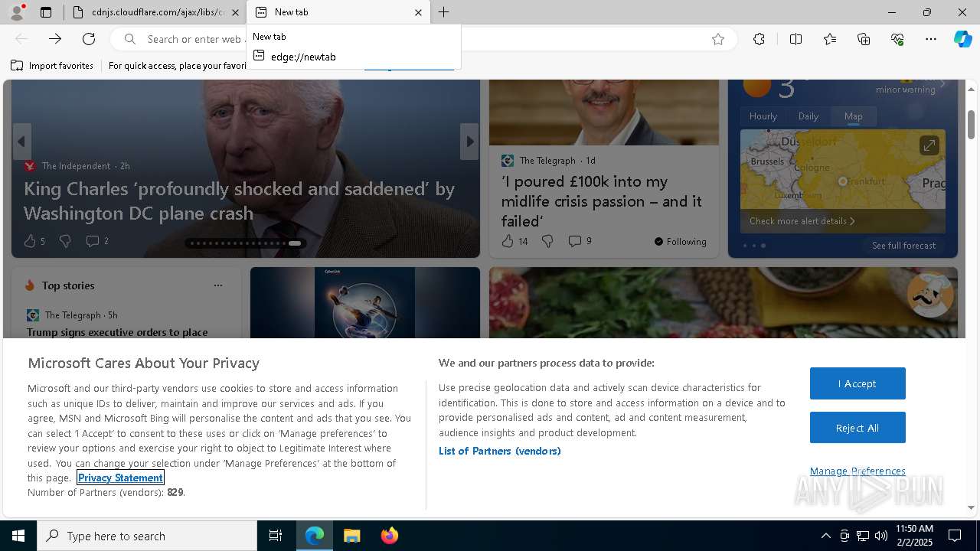Click Check more alert details
The height and width of the screenshot is (551, 980).
[802, 221]
